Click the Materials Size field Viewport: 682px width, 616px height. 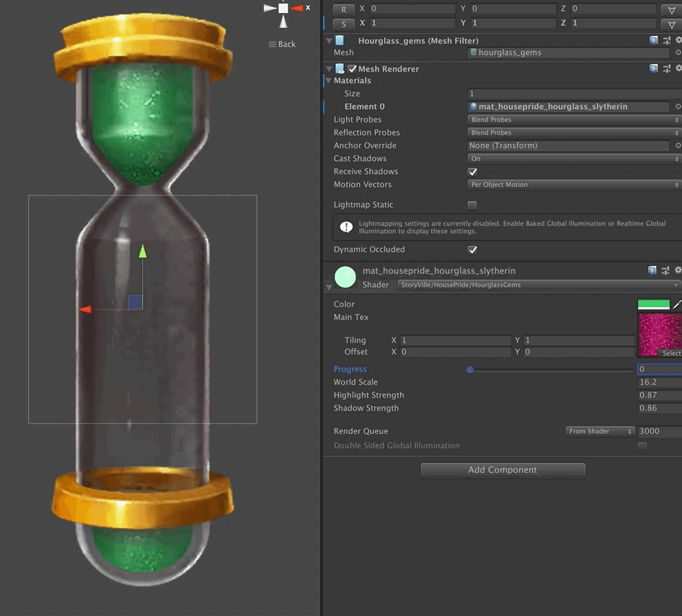(x=575, y=94)
